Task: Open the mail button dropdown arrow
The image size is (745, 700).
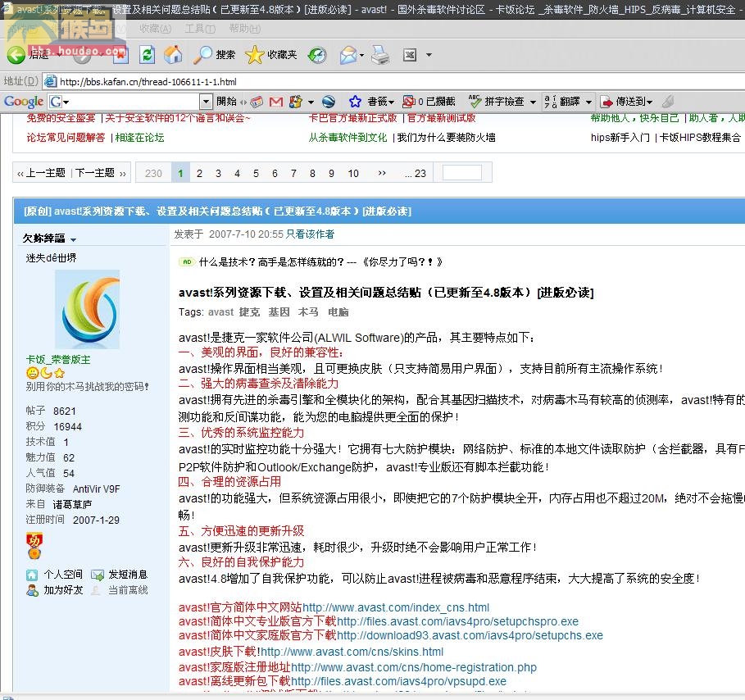Action: (361, 55)
